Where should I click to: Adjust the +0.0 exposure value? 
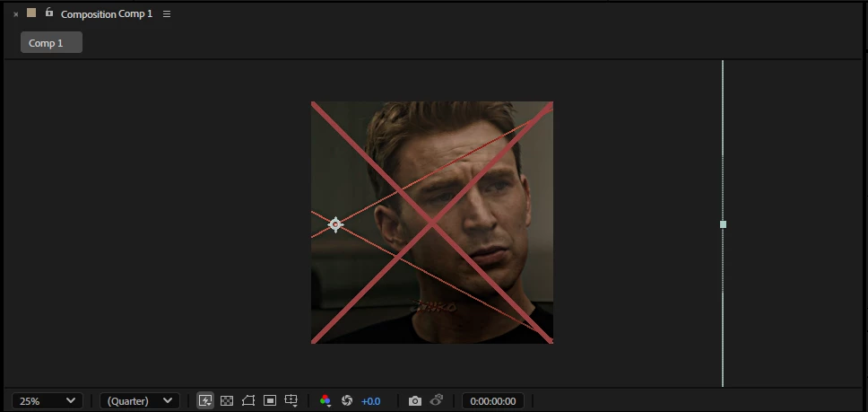(370, 401)
